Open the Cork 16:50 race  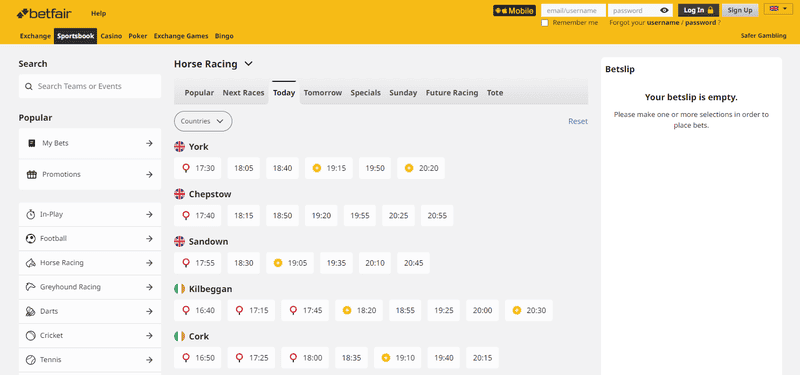coord(197,358)
